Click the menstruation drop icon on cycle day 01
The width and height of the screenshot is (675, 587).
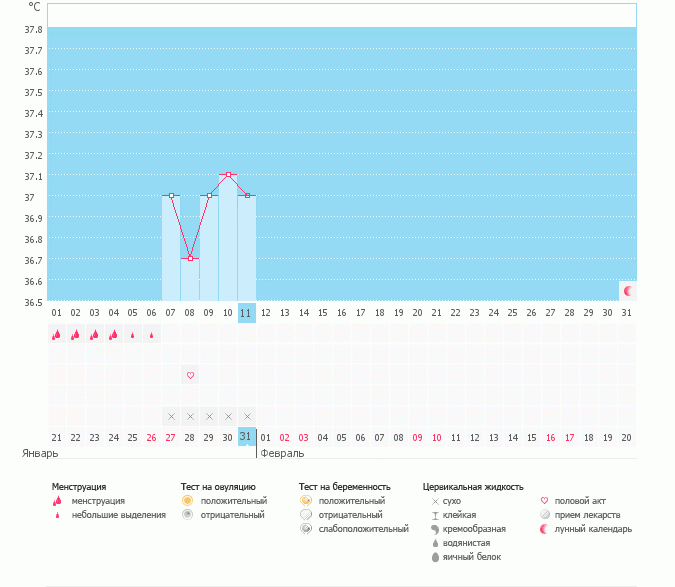pyautogui.click(x=56, y=335)
